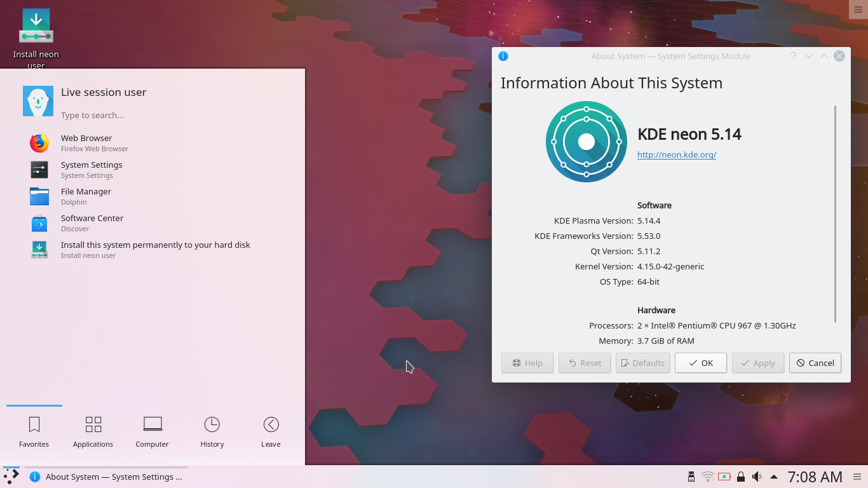This screenshot has height=488, width=868.
Task: Open the neon.kde.org link
Action: click(x=676, y=154)
